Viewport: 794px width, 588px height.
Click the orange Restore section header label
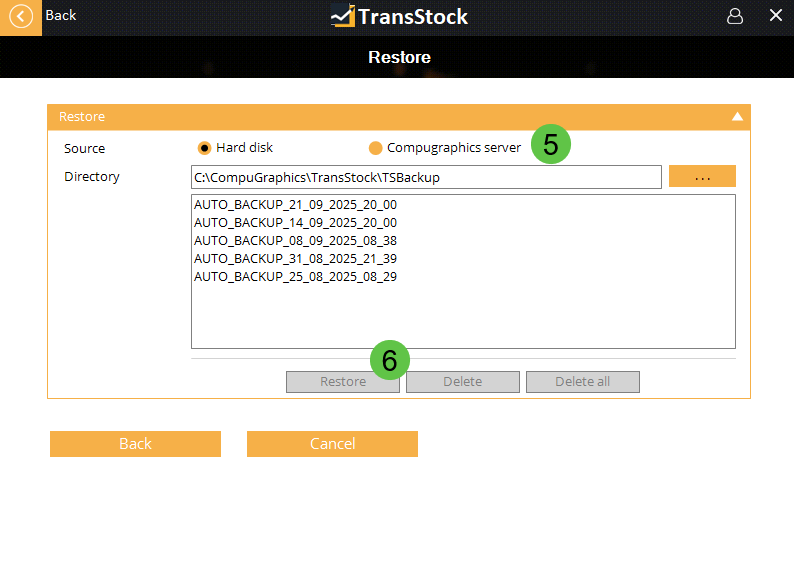tap(82, 117)
